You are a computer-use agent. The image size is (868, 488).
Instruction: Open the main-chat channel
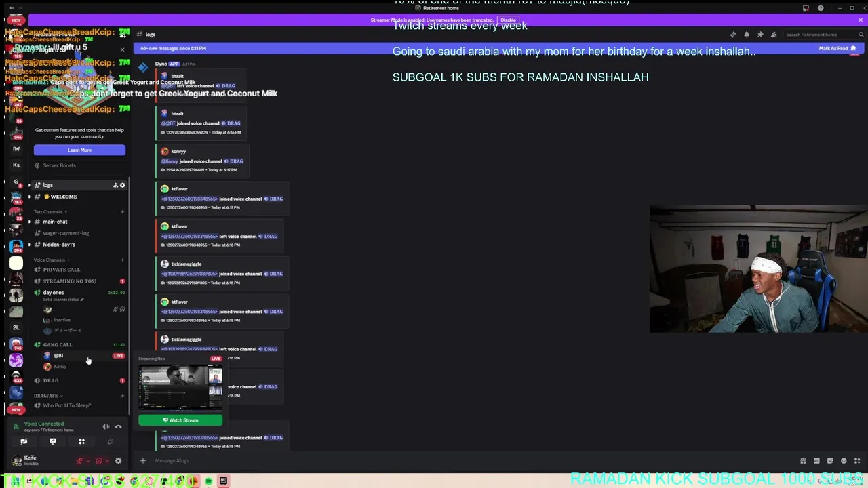pos(78,222)
